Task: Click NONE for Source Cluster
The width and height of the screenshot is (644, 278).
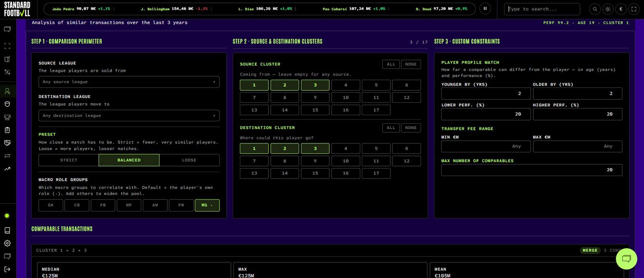Action: point(411,64)
